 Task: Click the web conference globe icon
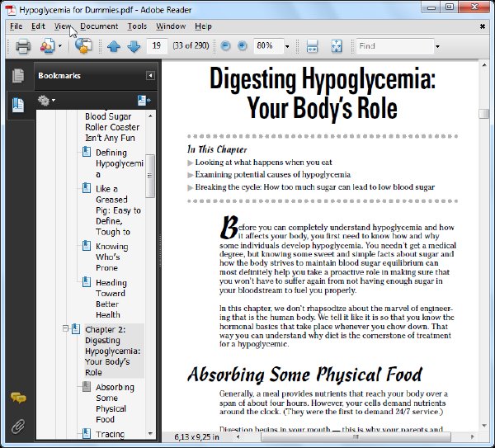click(83, 45)
